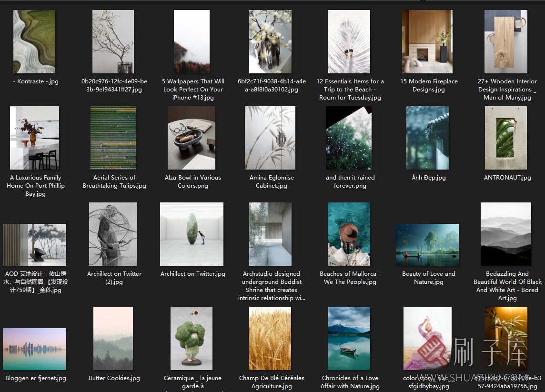Open the Archillect on Twitter (2) image
The height and width of the screenshot is (392, 545).
113,234
